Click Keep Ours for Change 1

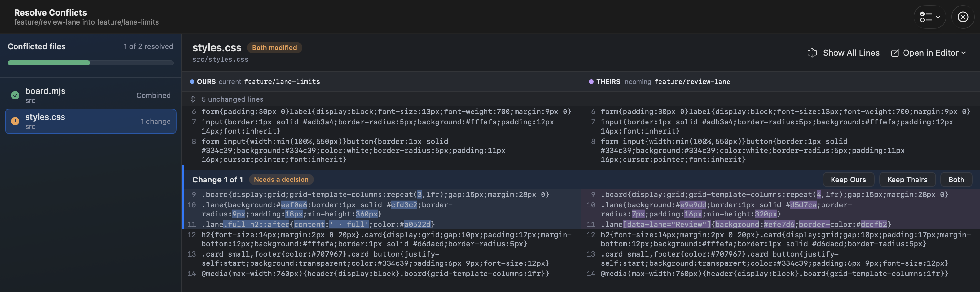click(848, 180)
